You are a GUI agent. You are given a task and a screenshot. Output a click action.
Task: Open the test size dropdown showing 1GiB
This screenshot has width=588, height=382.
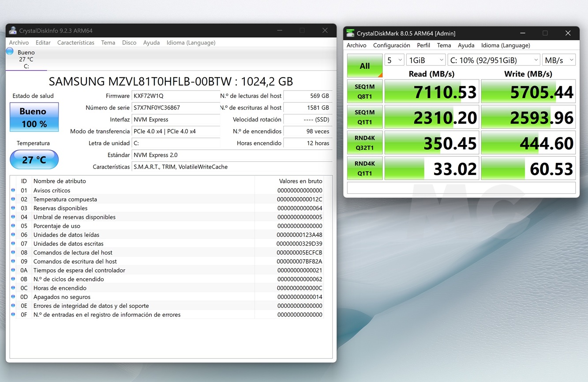pyautogui.click(x=425, y=59)
